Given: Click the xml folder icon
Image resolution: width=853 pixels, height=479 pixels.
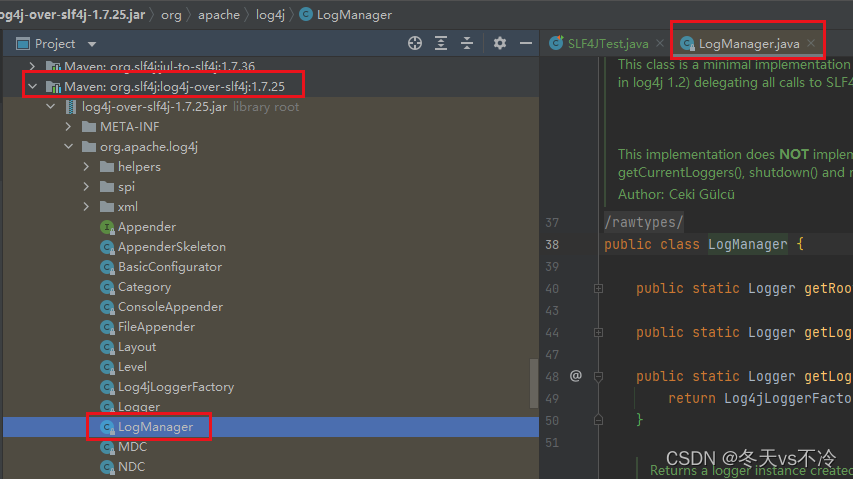Looking at the screenshot, I should 107,207.
